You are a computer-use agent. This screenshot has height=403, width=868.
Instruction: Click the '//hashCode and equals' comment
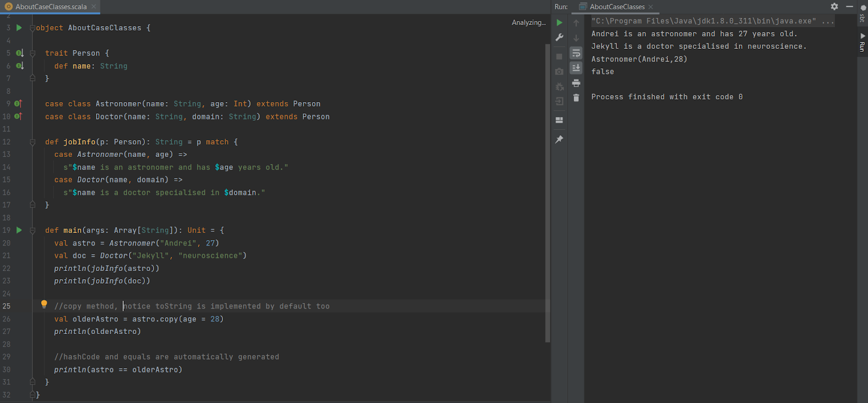167,357
